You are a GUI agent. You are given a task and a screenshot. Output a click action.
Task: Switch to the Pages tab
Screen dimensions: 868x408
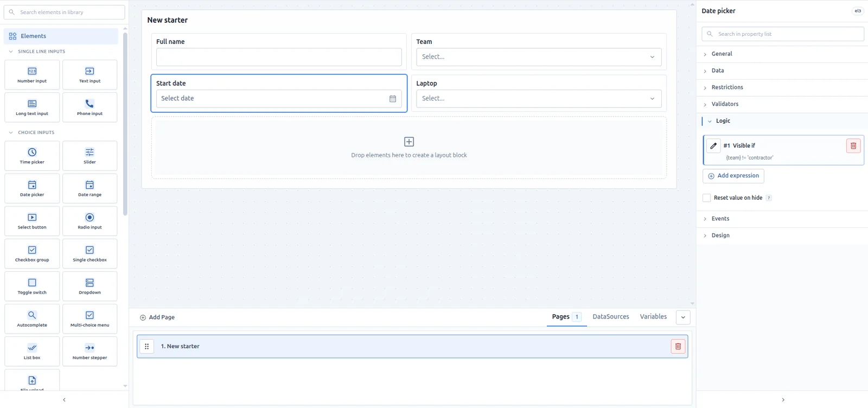(x=566, y=317)
